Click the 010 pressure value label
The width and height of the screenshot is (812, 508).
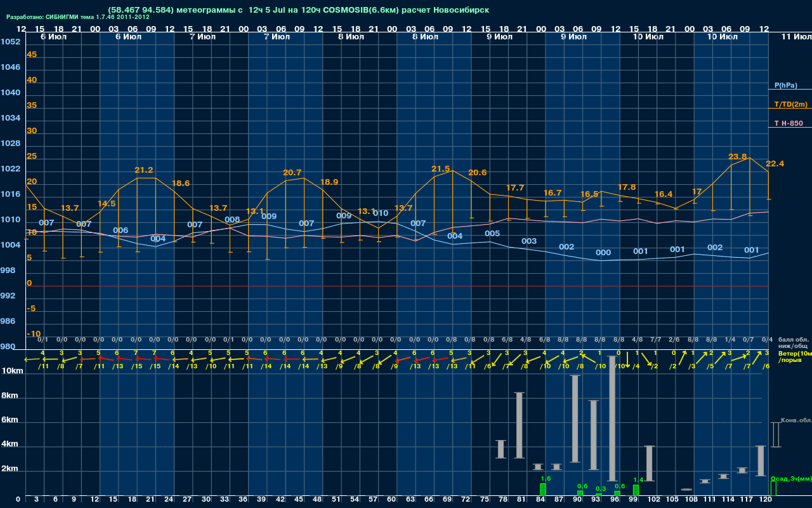(381, 213)
